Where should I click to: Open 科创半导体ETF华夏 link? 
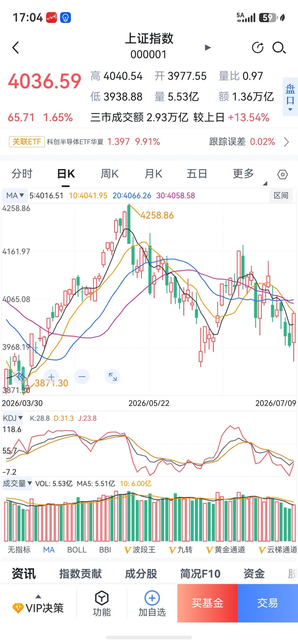tap(75, 142)
